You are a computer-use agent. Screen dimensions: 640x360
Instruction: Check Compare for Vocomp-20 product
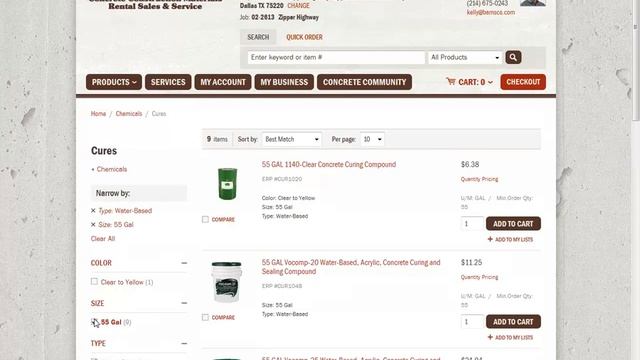205,318
